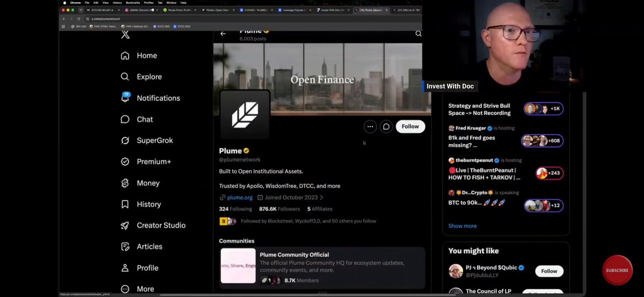The height and width of the screenshot is (297, 644).
Task: Open Explore via its magnifier icon
Action: point(125,77)
